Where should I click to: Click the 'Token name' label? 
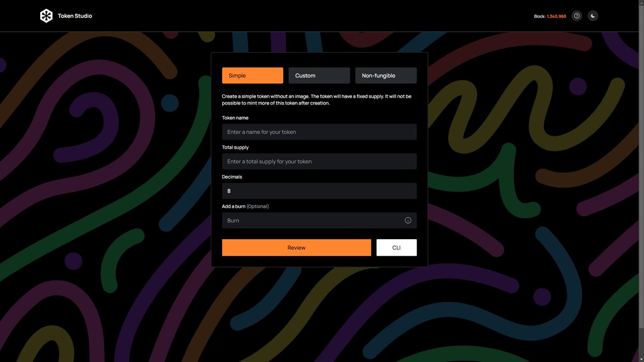(235, 117)
